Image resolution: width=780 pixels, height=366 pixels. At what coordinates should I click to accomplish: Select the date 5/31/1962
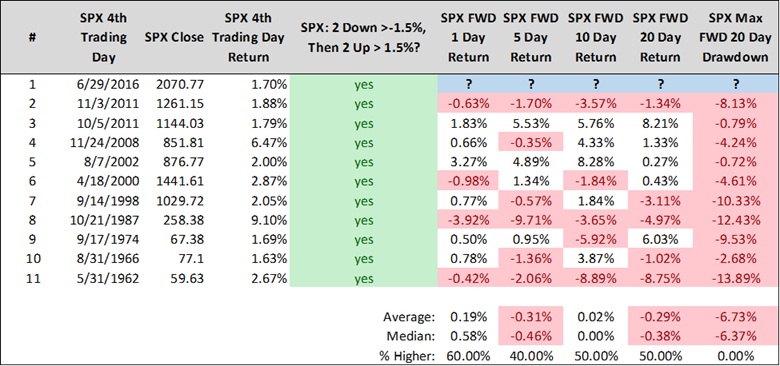[x=103, y=278]
